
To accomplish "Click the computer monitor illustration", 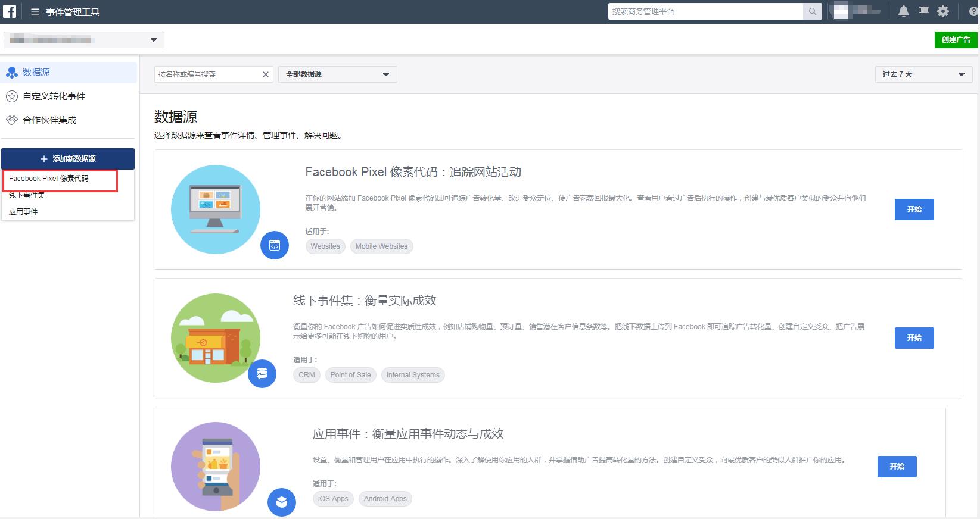I will [x=216, y=210].
